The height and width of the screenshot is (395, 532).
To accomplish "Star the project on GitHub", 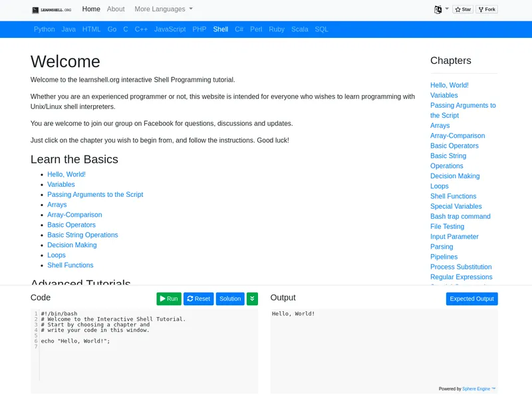I will (463, 10).
